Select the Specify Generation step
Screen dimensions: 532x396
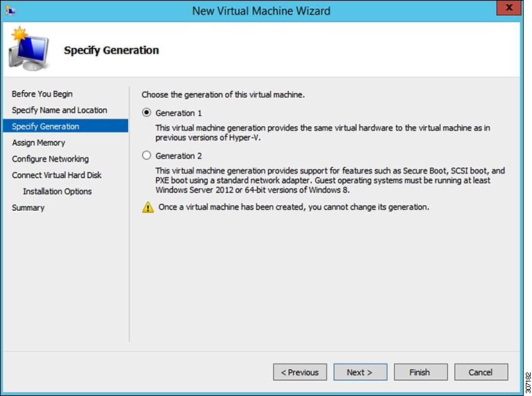click(x=46, y=126)
